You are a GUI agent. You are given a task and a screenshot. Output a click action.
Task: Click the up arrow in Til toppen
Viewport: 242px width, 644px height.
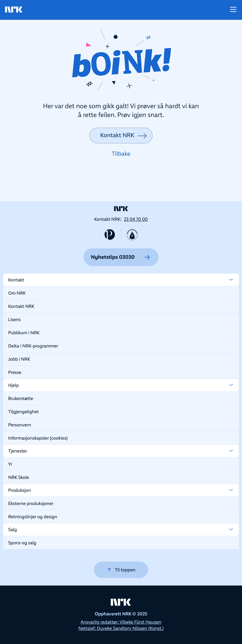tap(109, 570)
